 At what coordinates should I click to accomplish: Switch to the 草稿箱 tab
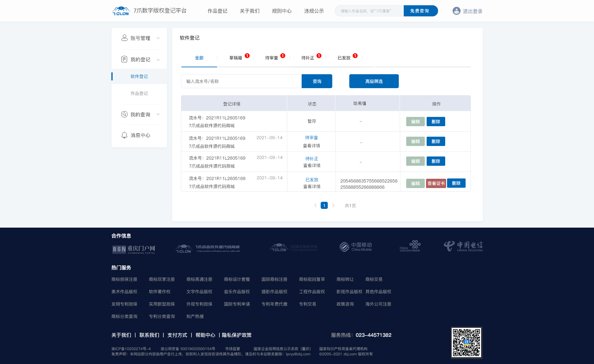point(236,58)
